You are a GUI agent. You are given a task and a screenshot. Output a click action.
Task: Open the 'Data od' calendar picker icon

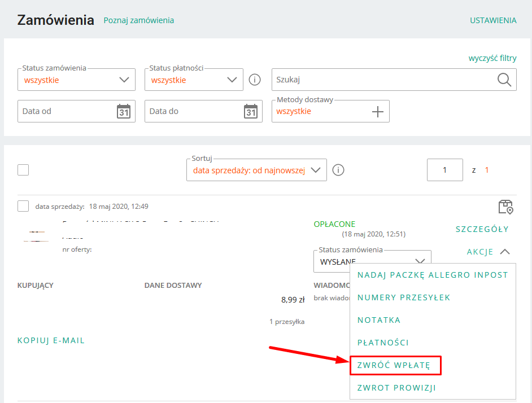click(123, 111)
